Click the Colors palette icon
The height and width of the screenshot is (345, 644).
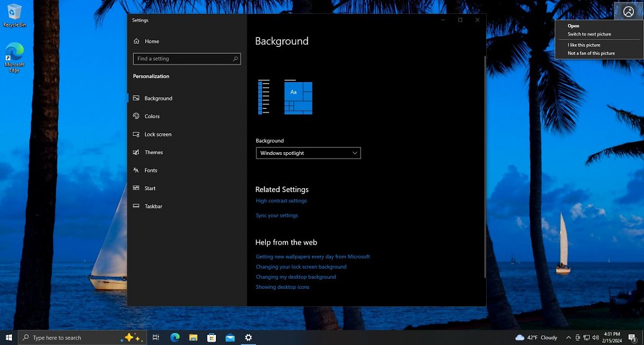coord(136,116)
